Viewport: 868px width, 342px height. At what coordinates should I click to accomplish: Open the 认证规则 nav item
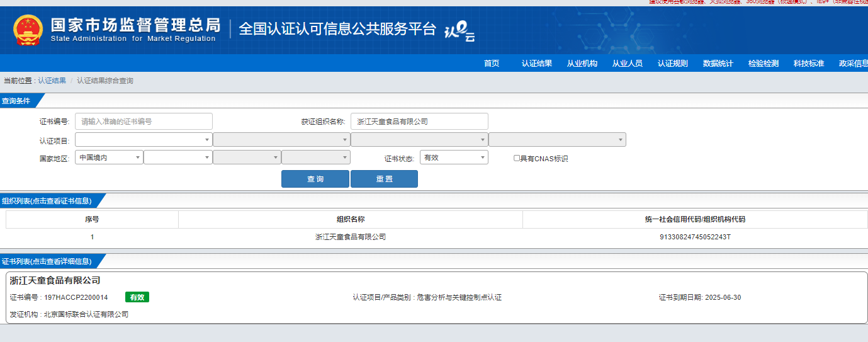673,64
